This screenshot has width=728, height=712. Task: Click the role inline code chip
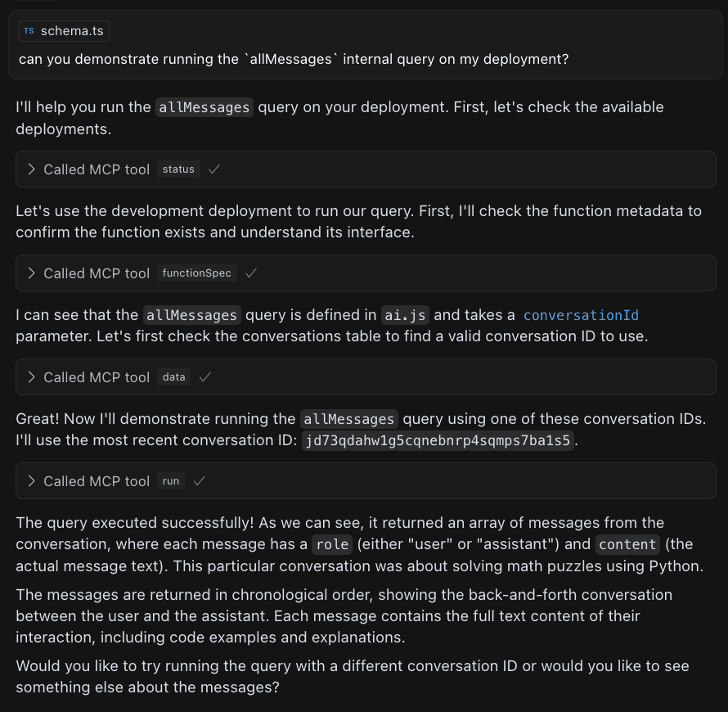click(x=330, y=545)
